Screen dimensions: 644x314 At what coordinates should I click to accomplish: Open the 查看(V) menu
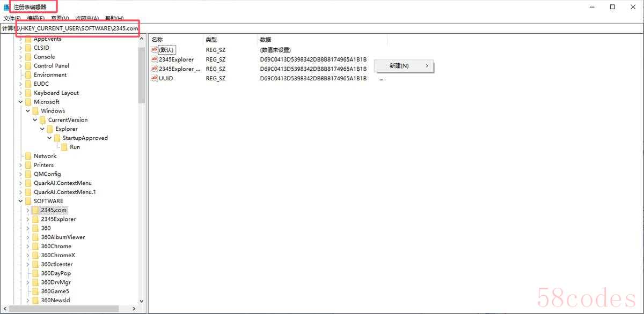[x=60, y=18]
